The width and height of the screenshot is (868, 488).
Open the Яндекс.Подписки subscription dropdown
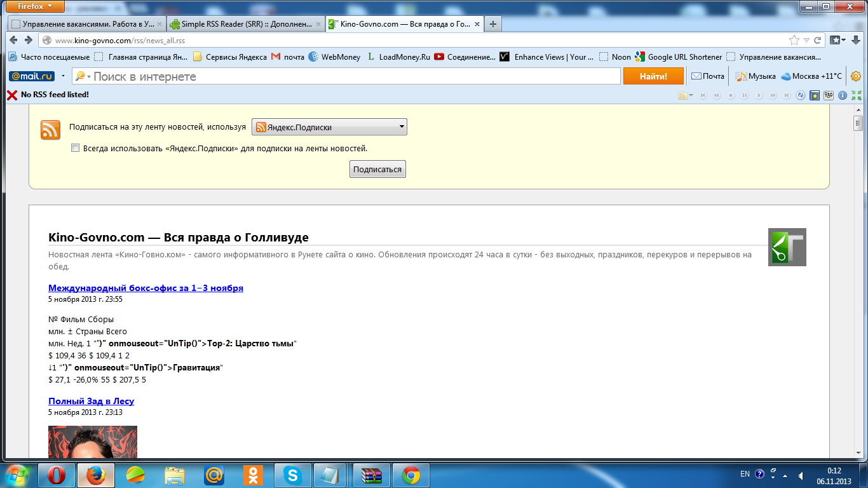[x=329, y=127]
